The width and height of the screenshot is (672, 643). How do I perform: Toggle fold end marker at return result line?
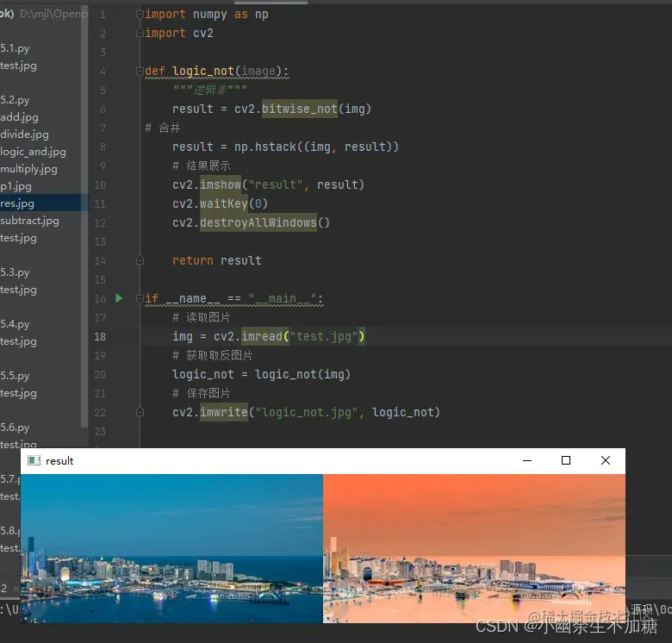[x=140, y=260]
